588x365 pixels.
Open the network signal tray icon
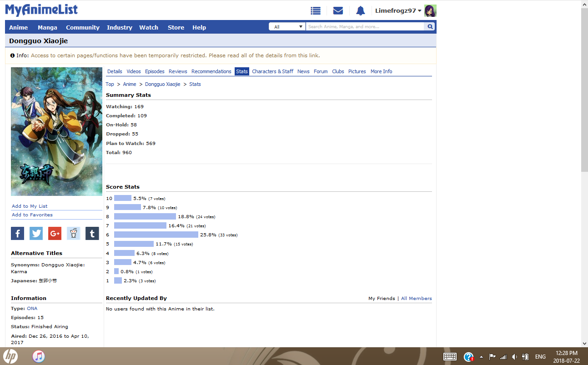click(503, 357)
